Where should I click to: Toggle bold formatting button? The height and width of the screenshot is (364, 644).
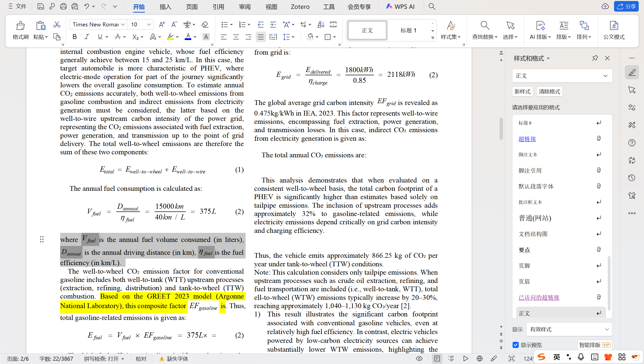tap(74, 37)
